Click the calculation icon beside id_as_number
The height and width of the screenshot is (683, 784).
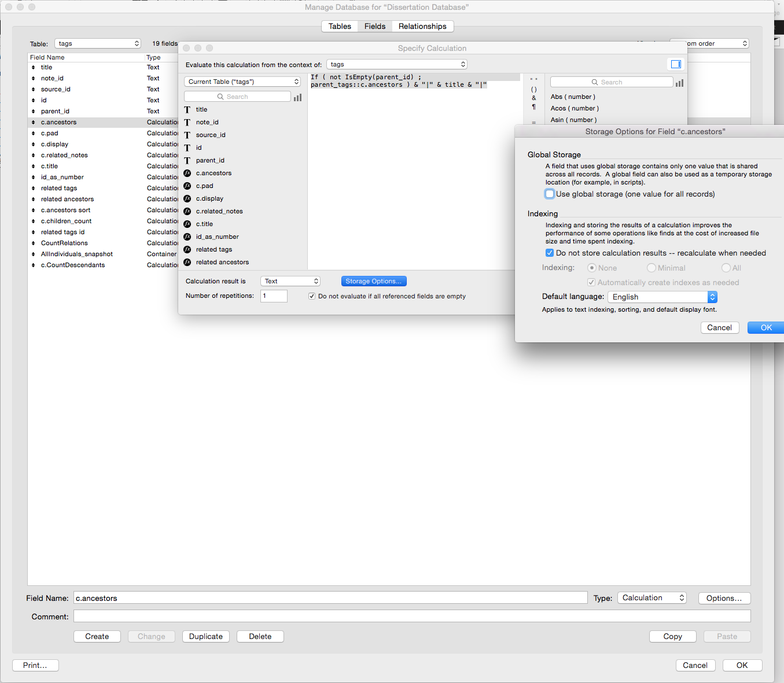(187, 237)
